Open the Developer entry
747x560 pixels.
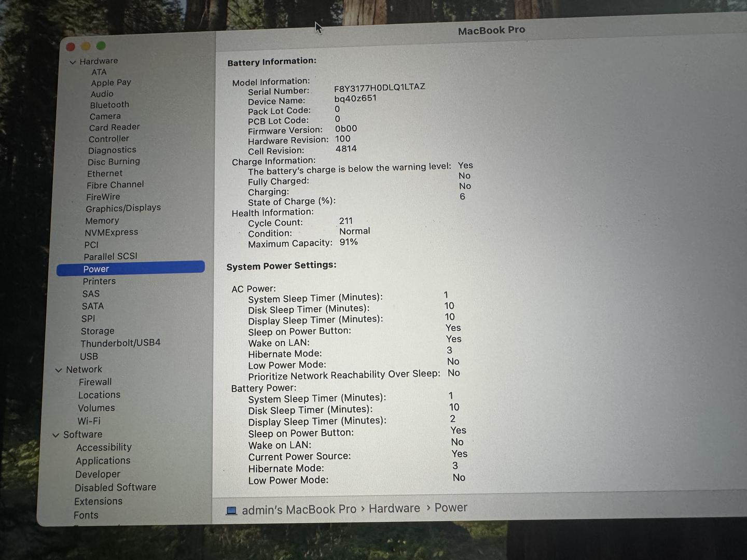(x=98, y=474)
